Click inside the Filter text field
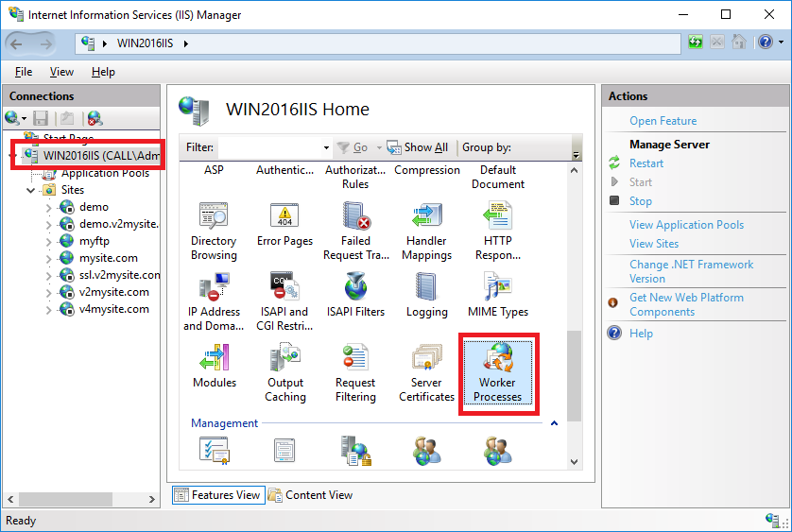Viewport: 792px width, 532px height. 270,147
